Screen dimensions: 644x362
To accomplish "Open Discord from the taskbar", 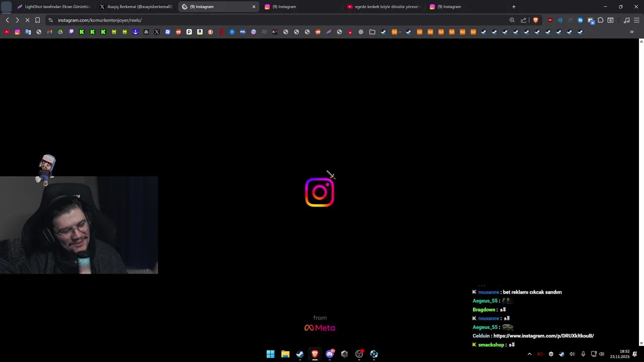I will pyautogui.click(x=330, y=354).
